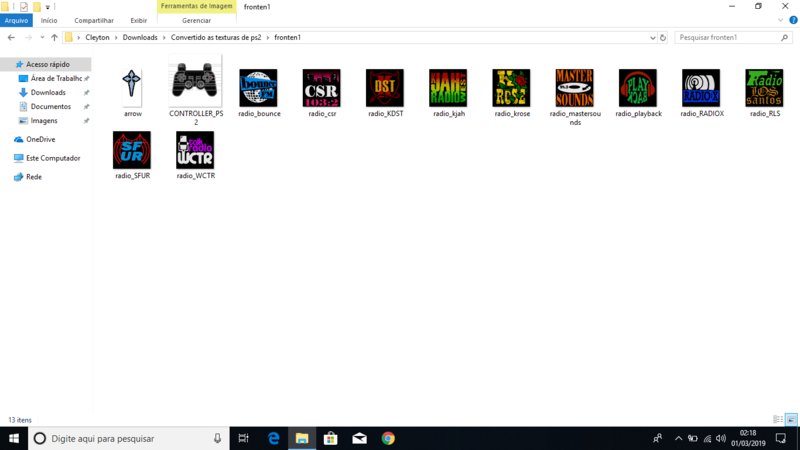Click the search magnifier icon
Screen dimensions: 800x450
785,37
